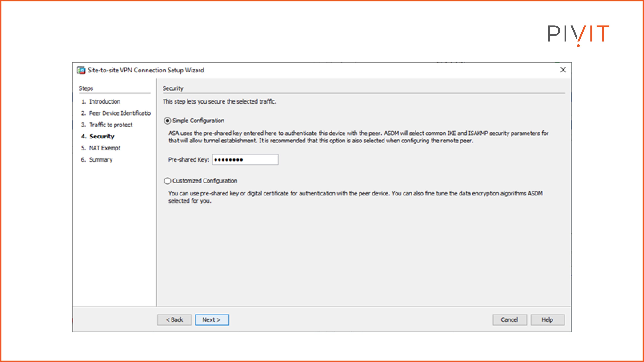Click the wizard window title text
The width and height of the screenshot is (644, 362).
145,70
